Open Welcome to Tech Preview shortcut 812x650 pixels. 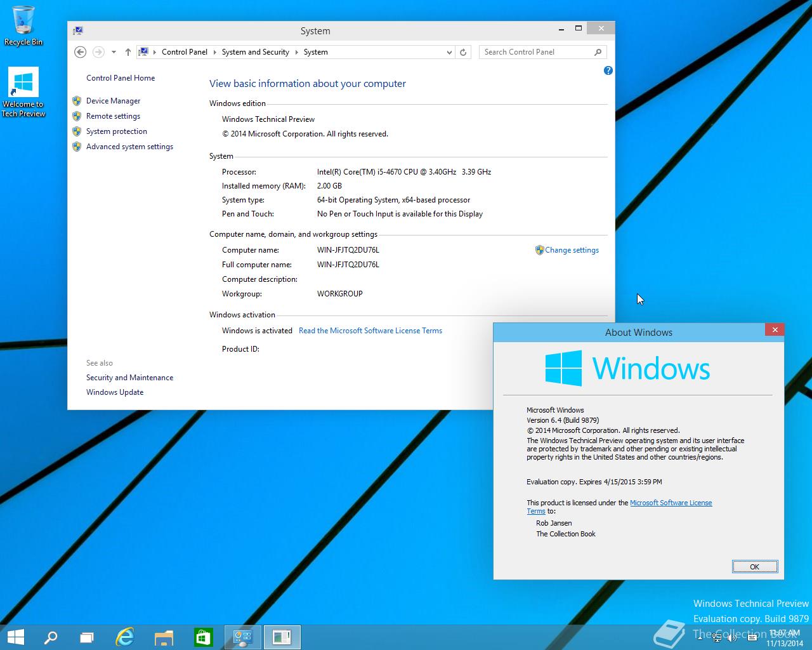23,92
